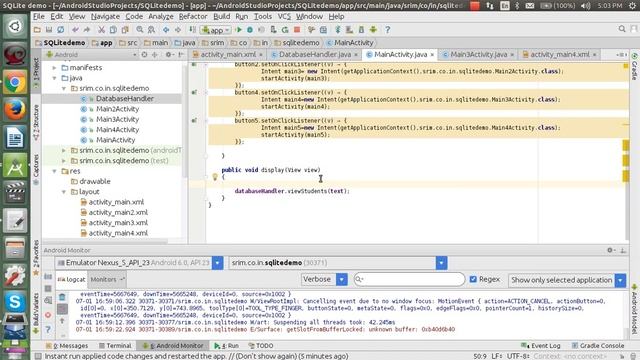Toggle the 2: Favorites side panel
640x360 pixels.
[x=36, y=257]
